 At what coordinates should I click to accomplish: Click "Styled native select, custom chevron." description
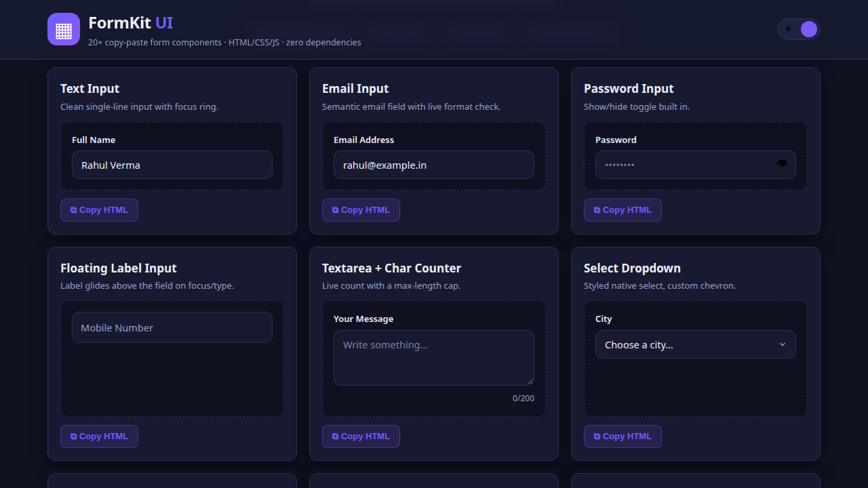point(660,285)
